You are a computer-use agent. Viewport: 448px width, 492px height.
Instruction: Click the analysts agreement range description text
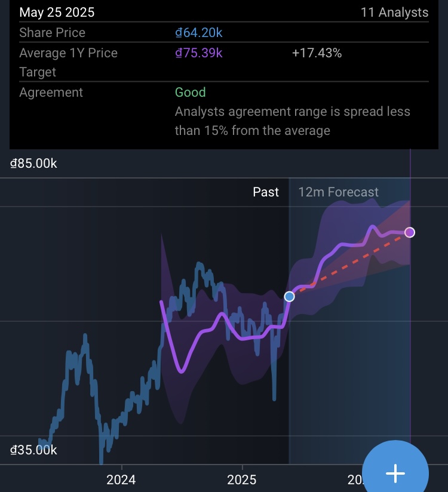point(292,121)
